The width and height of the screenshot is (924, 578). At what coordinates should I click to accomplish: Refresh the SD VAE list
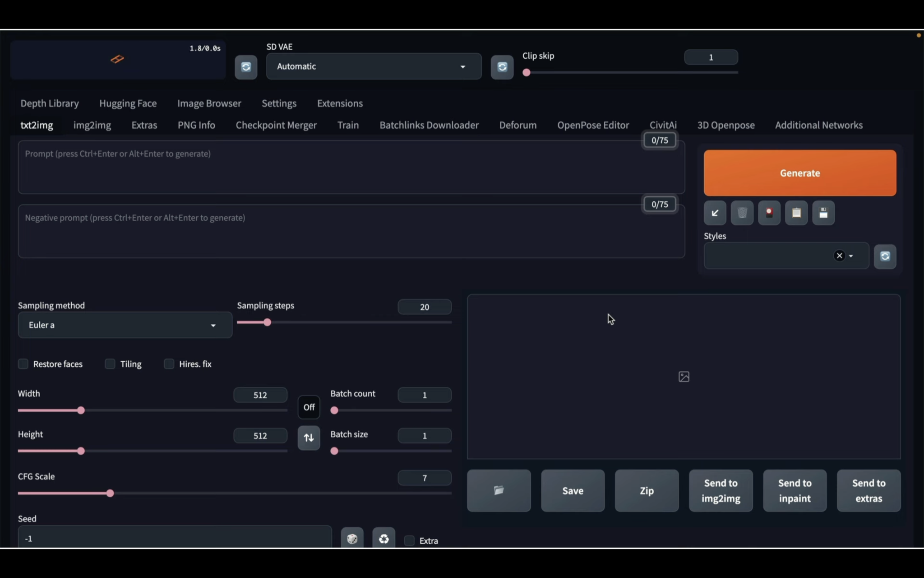(x=502, y=67)
